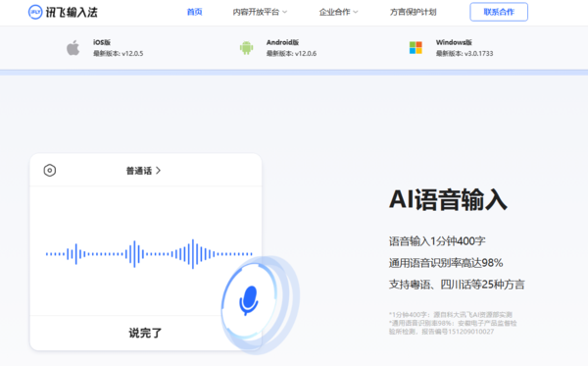Expand the 内容开放平台 dropdown chevron
This screenshot has width=588, height=366.
tap(285, 12)
